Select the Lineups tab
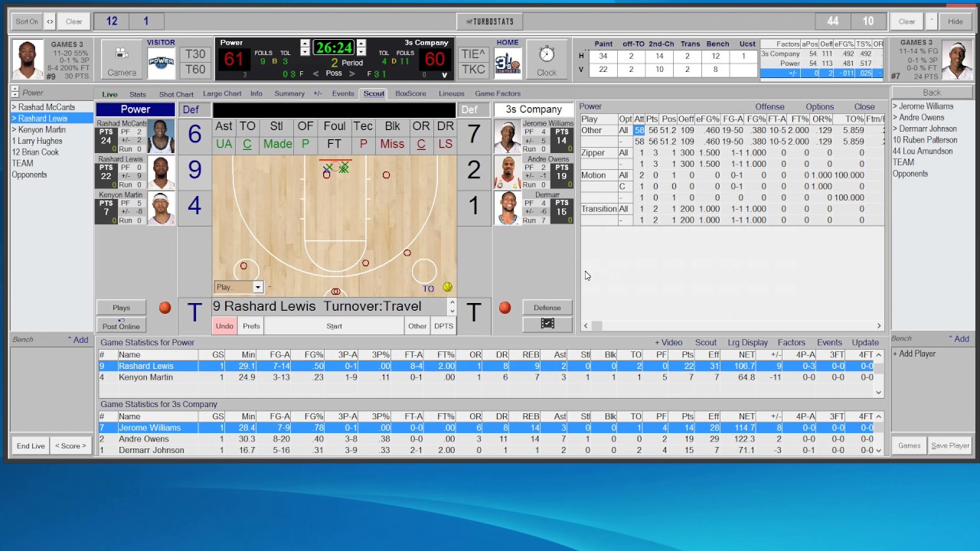This screenshot has height=551, width=980. [452, 94]
